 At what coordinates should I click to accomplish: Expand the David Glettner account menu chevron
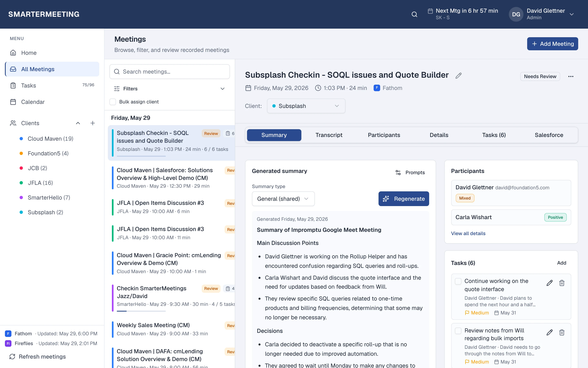click(x=572, y=14)
